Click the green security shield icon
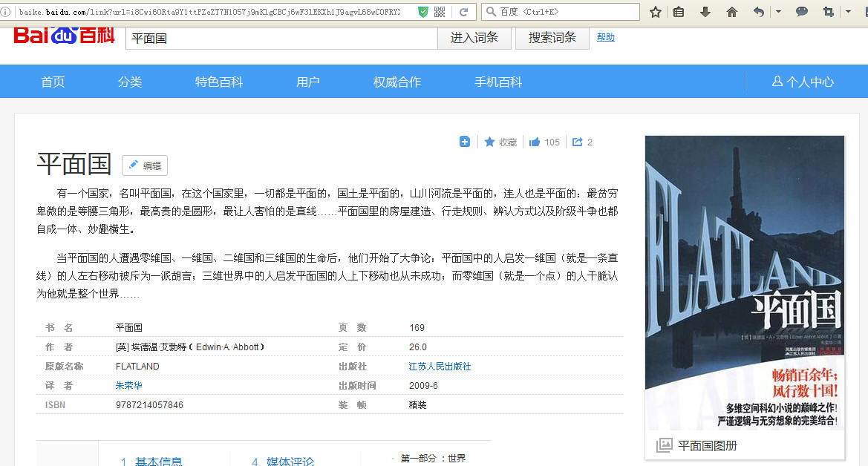Viewport: 868px width, 466px height. point(423,12)
